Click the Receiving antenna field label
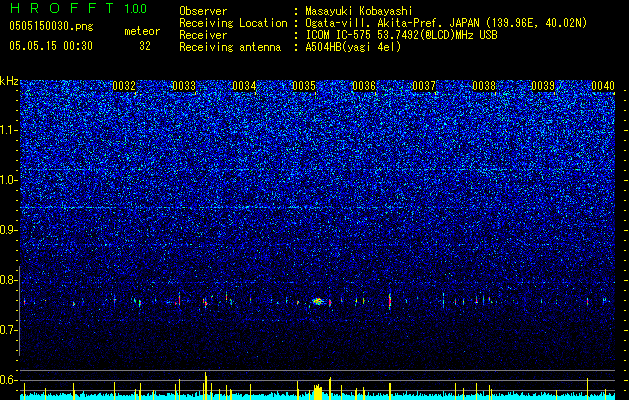The width and height of the screenshot is (629, 400). point(230,47)
